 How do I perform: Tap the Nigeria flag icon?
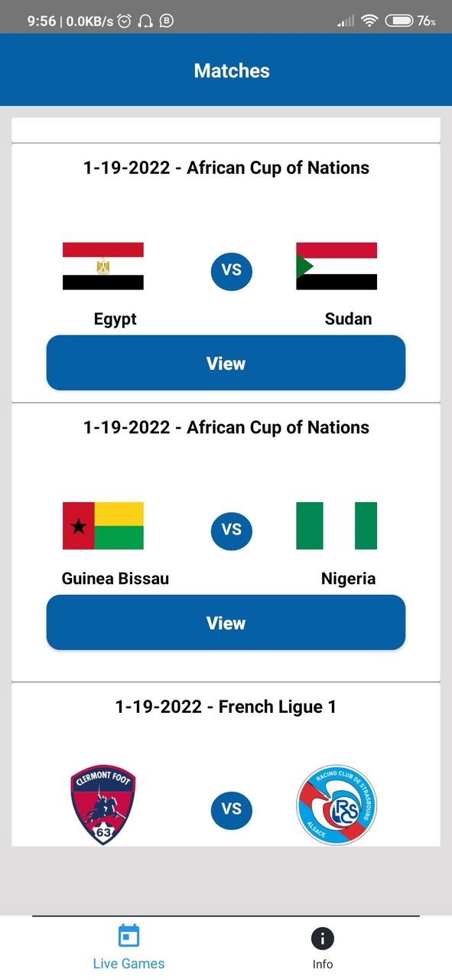click(337, 526)
